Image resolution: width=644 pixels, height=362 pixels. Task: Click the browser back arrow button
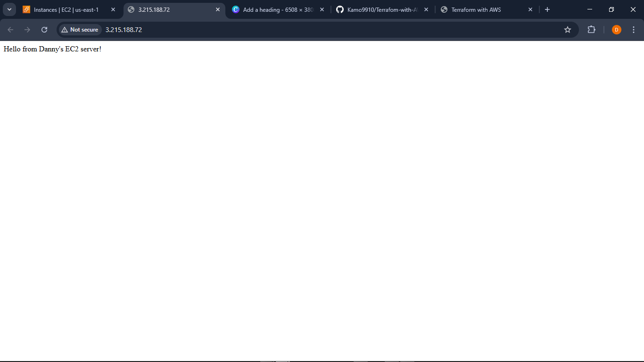[10, 30]
